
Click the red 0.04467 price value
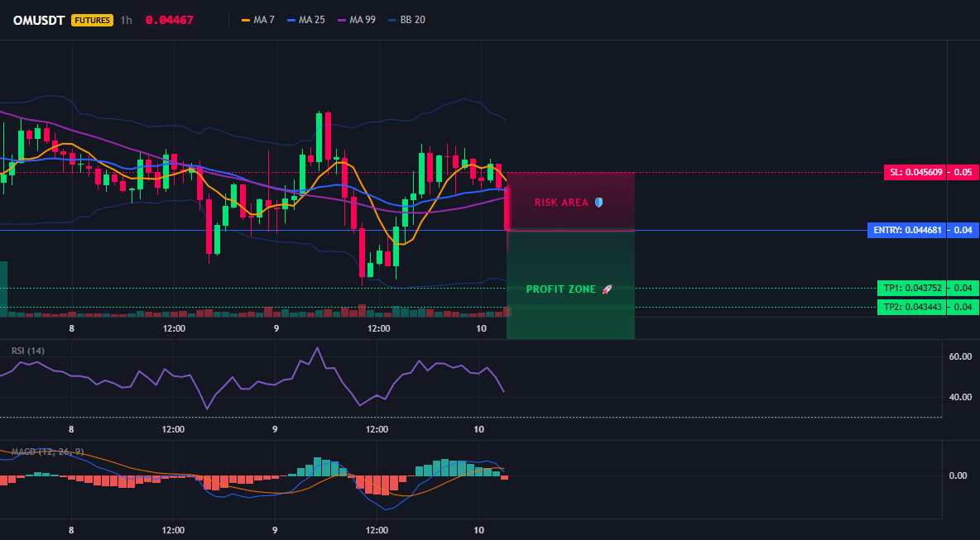click(170, 20)
